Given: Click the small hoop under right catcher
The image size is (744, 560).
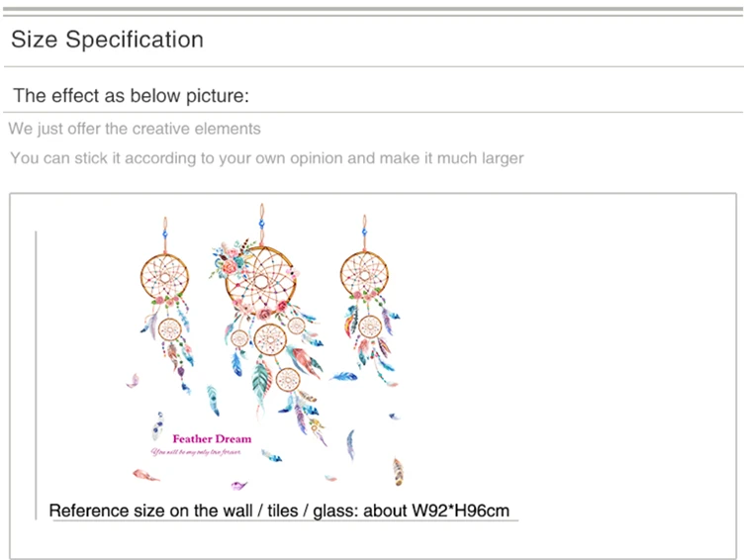Looking at the screenshot, I should [x=370, y=327].
